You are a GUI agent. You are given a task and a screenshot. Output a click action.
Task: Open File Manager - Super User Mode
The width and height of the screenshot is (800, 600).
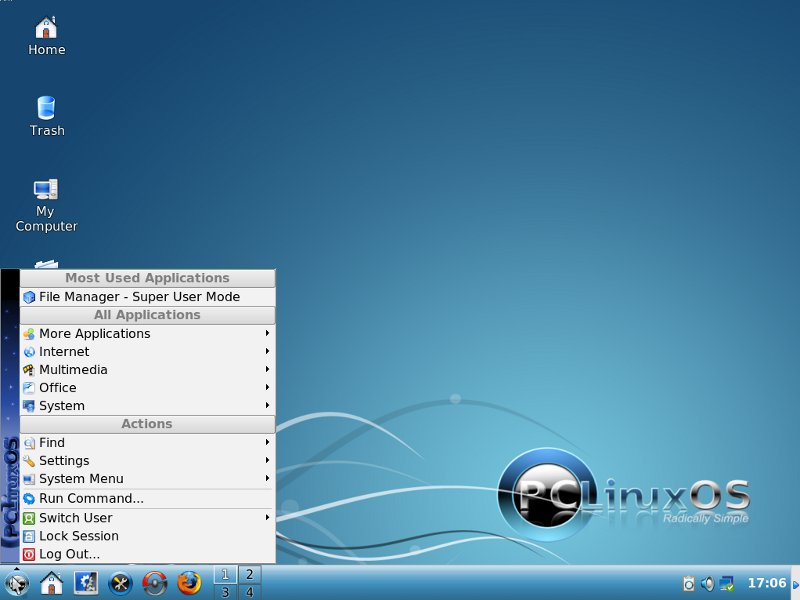139,297
